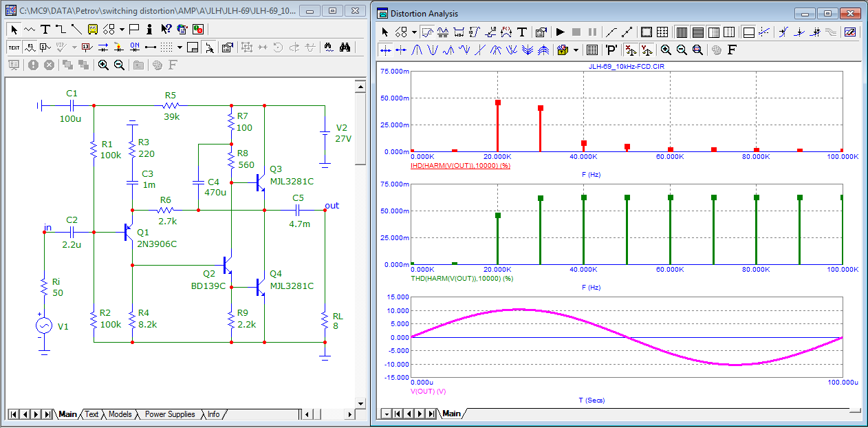Expand the schematic shapes dropdown arrow
This screenshot has width=868, height=428.
[x=122, y=30]
